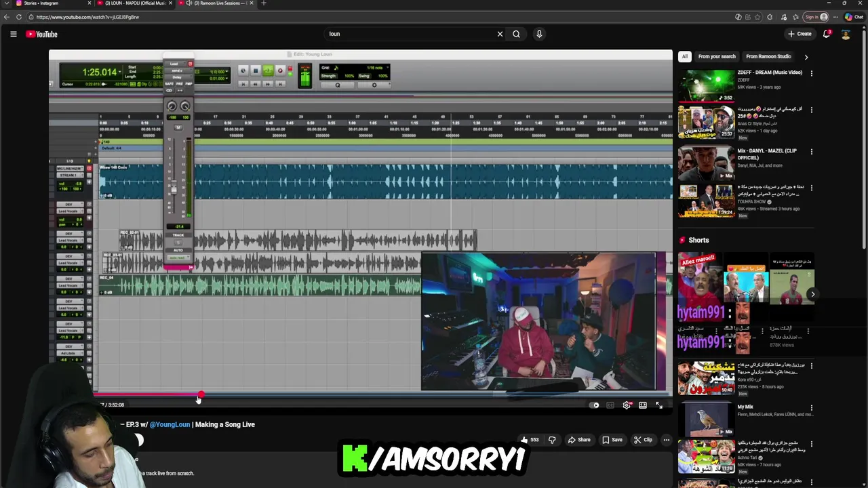868x488 pixels.
Task: Open a new browser tab
Action: point(264,3)
